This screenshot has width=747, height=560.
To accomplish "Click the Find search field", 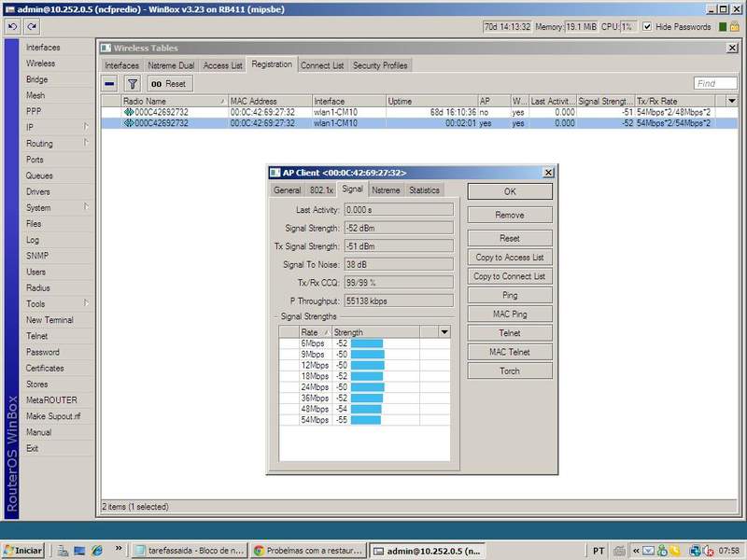I will (x=713, y=83).
